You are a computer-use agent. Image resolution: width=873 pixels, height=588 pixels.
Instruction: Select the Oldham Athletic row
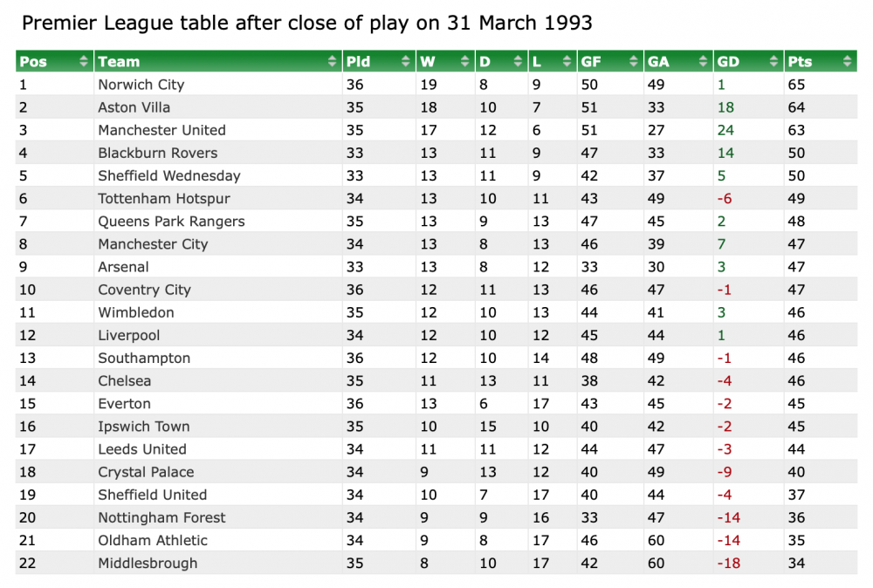153,540
